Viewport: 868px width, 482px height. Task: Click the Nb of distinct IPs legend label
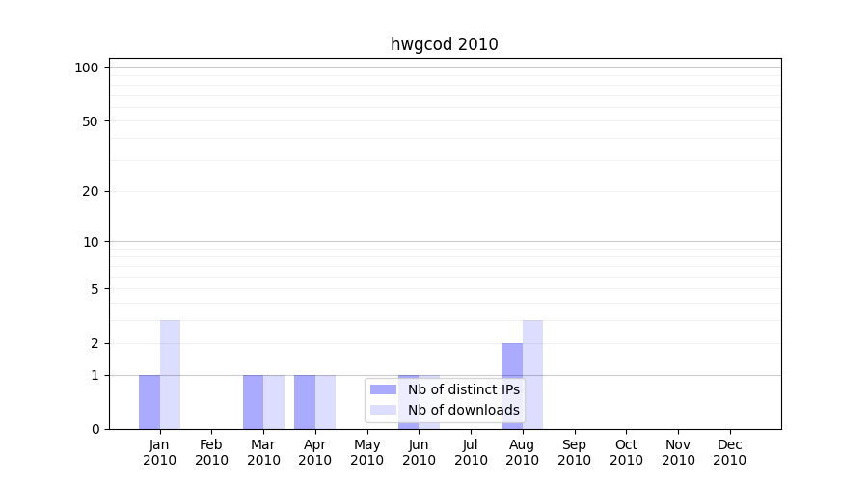[463, 389]
